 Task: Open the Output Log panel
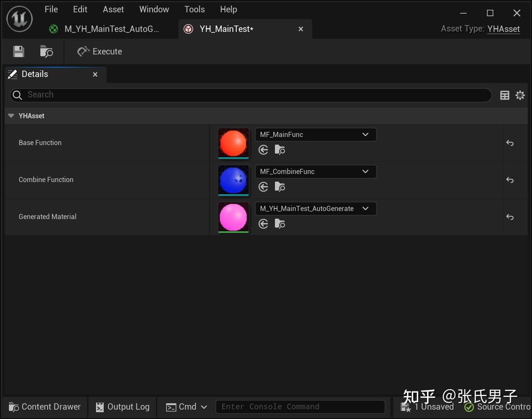tap(122, 407)
